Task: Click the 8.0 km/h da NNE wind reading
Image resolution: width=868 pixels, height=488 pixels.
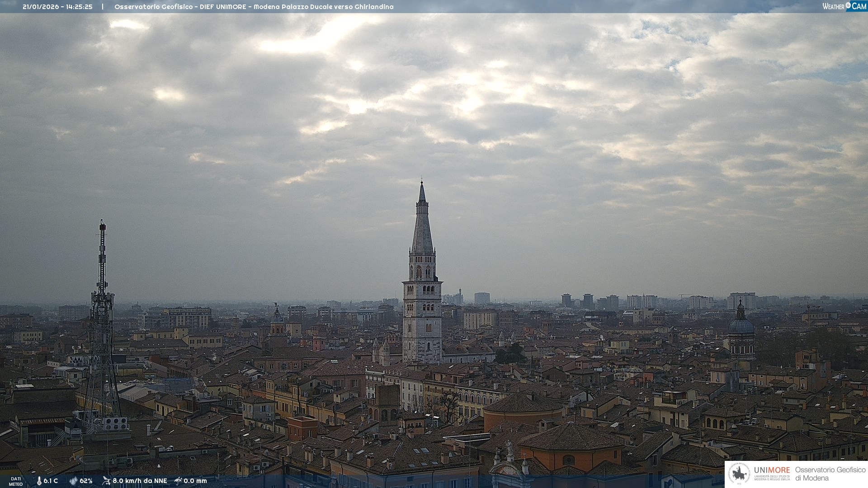Action: point(140,481)
